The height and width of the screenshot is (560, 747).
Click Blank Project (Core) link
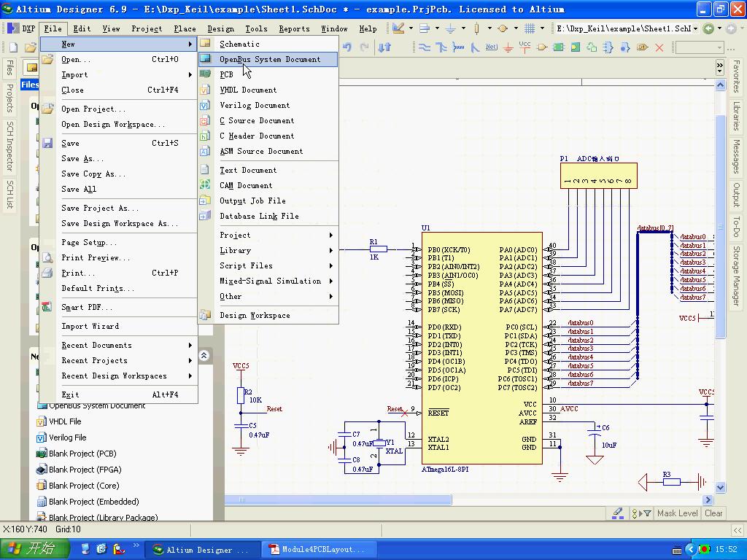point(84,486)
